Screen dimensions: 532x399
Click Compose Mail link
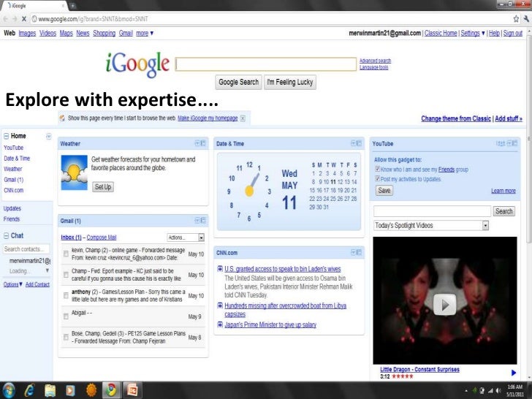[x=102, y=237]
